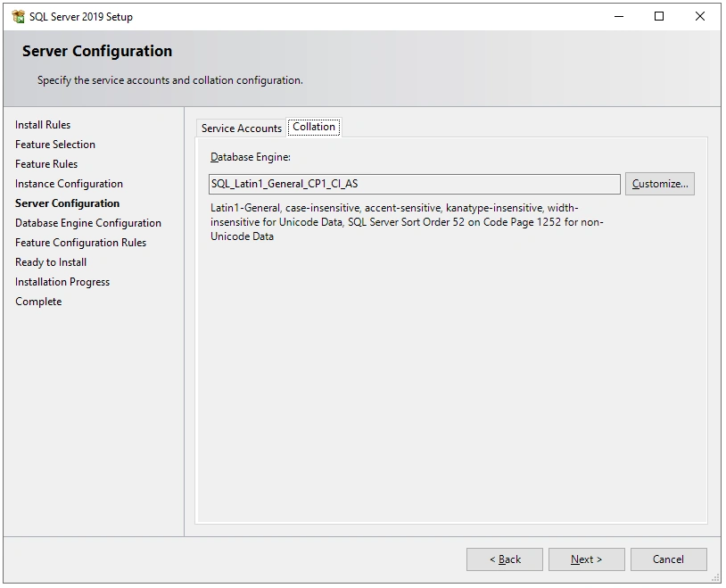Open the Customize collation dialog

point(660,184)
